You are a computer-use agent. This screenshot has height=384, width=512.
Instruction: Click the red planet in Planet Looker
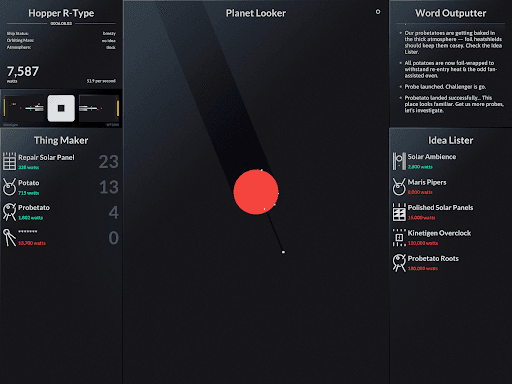256,192
